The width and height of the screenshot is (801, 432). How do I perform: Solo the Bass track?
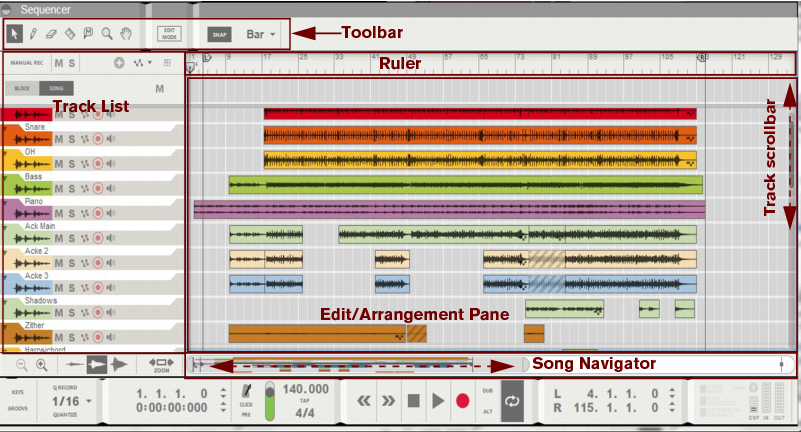tap(71, 187)
